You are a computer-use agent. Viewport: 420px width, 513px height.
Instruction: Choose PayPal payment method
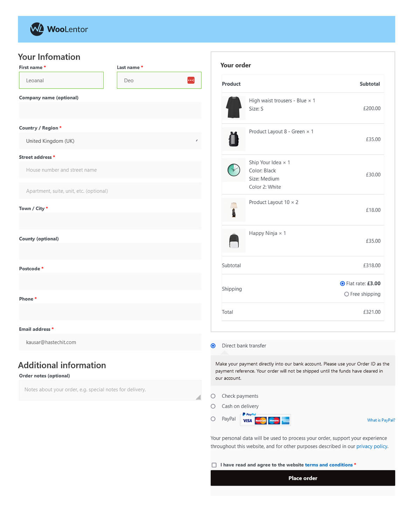213,419
